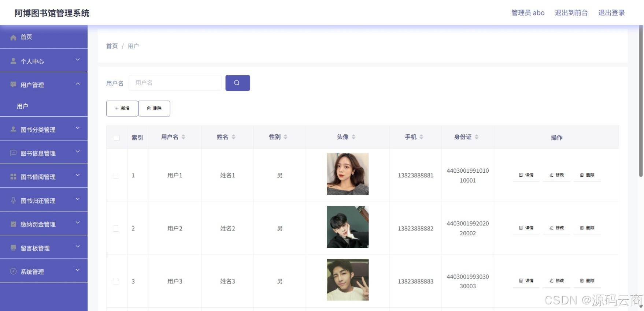The width and height of the screenshot is (644, 311).
Task: Click the magnifier search button
Action: pos(237,83)
